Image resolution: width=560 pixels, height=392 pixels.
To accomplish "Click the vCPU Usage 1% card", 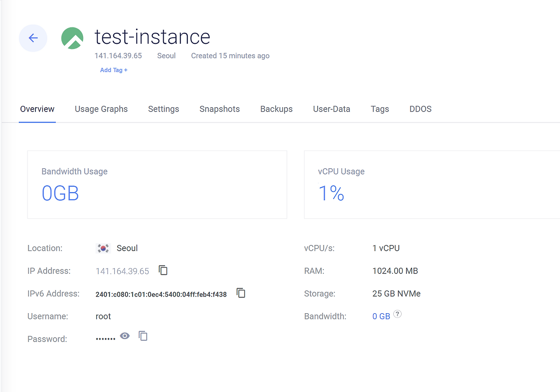I will [431, 185].
